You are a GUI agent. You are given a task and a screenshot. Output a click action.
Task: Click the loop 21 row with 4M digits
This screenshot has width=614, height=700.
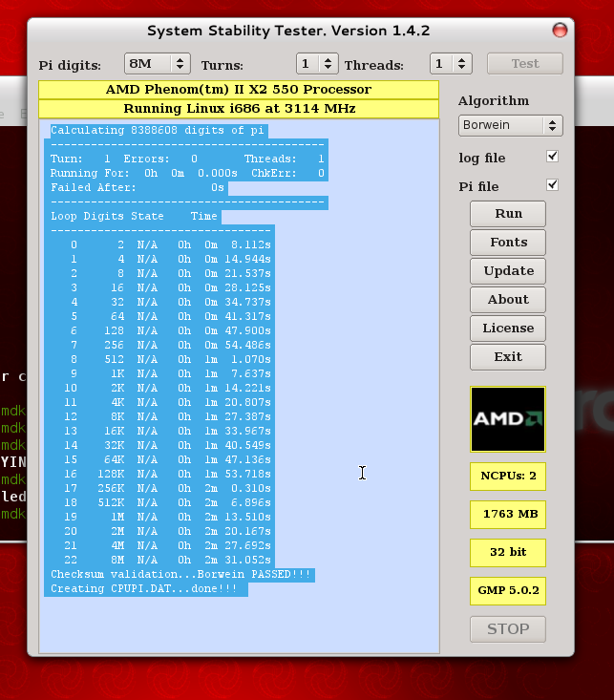click(x=159, y=545)
